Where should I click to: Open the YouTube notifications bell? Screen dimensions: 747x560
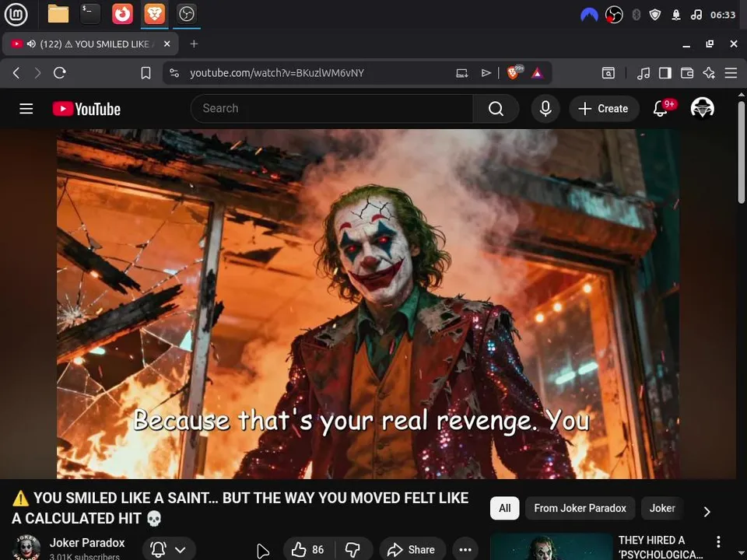pyautogui.click(x=661, y=109)
